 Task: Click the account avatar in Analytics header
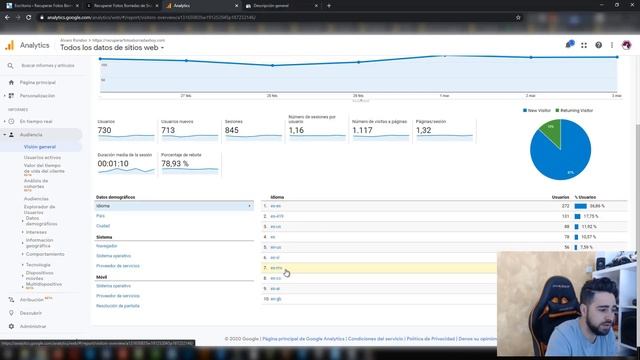pyautogui.click(x=627, y=45)
